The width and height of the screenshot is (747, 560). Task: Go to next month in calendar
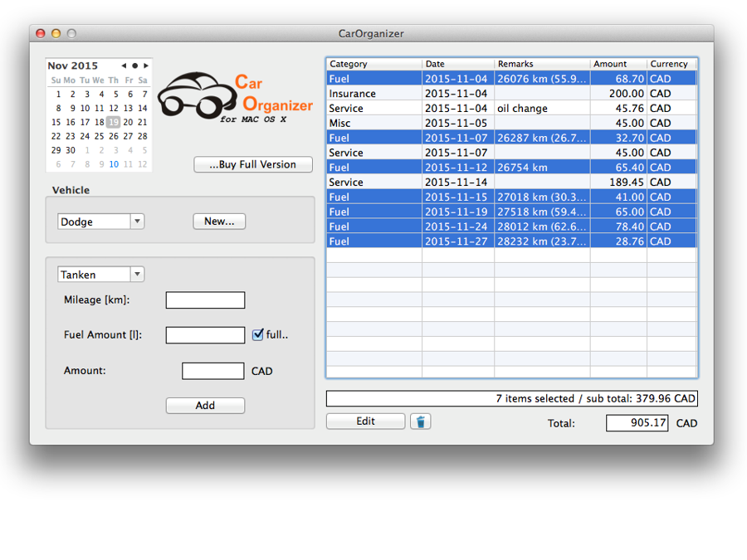point(146,66)
